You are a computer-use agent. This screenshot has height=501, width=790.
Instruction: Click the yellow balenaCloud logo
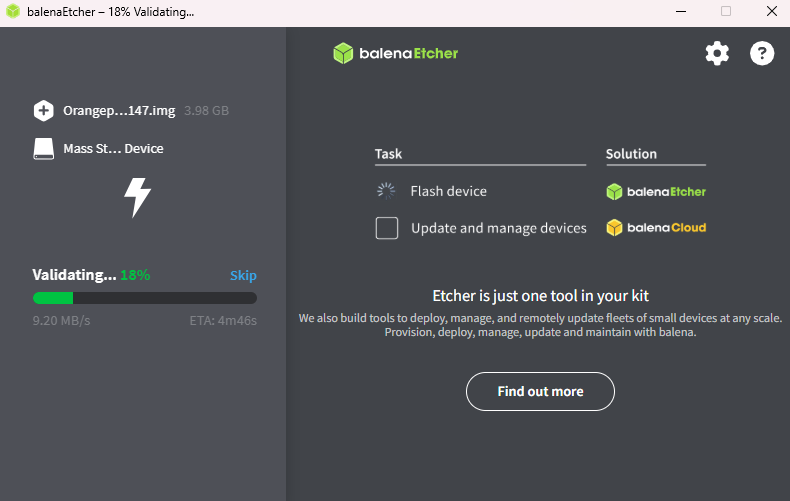[656, 228]
